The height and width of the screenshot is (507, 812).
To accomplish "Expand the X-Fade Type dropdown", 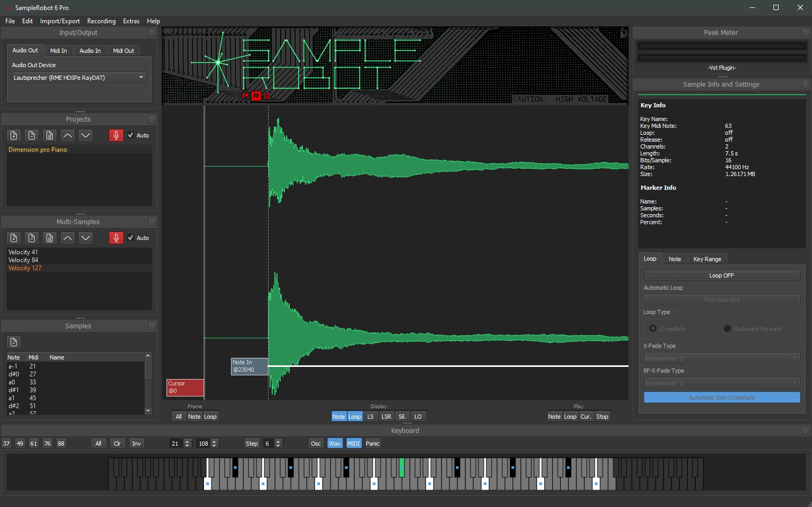I will point(721,358).
